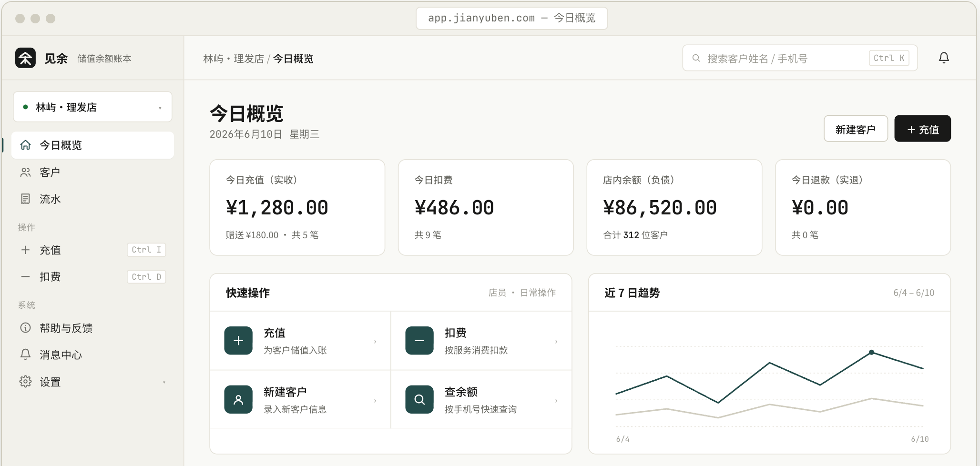
Task: Open 消息中心 from the sidebar
Action: click(x=92, y=355)
